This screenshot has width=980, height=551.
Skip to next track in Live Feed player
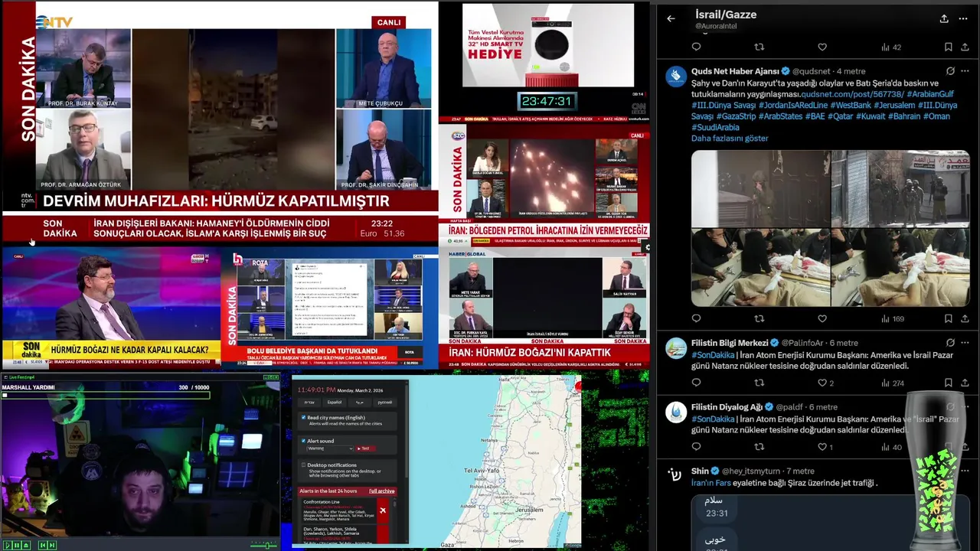point(52,545)
